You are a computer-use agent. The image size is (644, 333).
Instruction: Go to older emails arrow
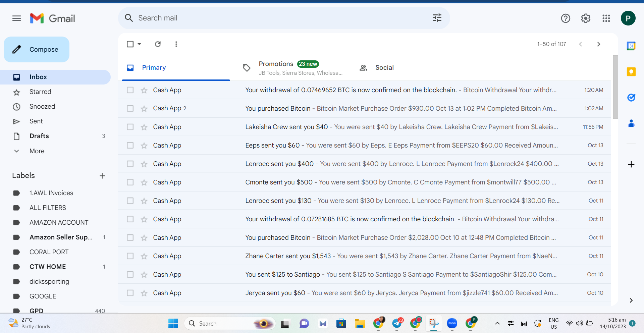599,44
